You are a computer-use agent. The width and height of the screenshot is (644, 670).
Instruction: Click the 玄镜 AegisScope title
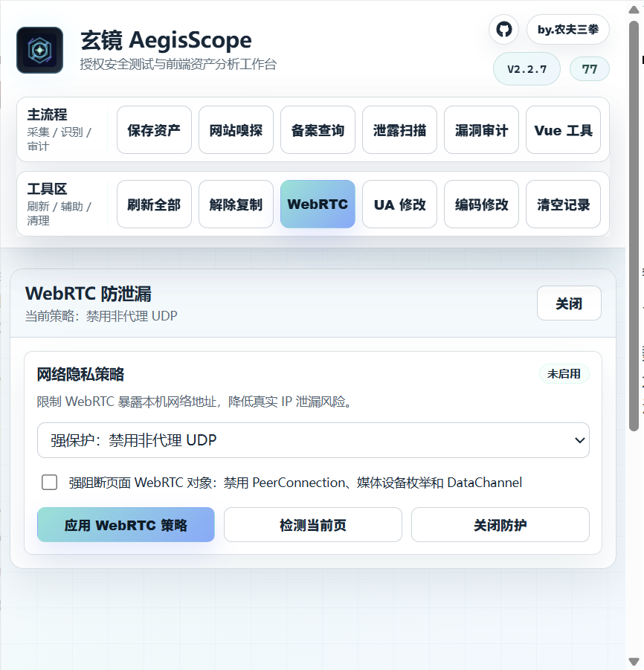click(x=167, y=40)
